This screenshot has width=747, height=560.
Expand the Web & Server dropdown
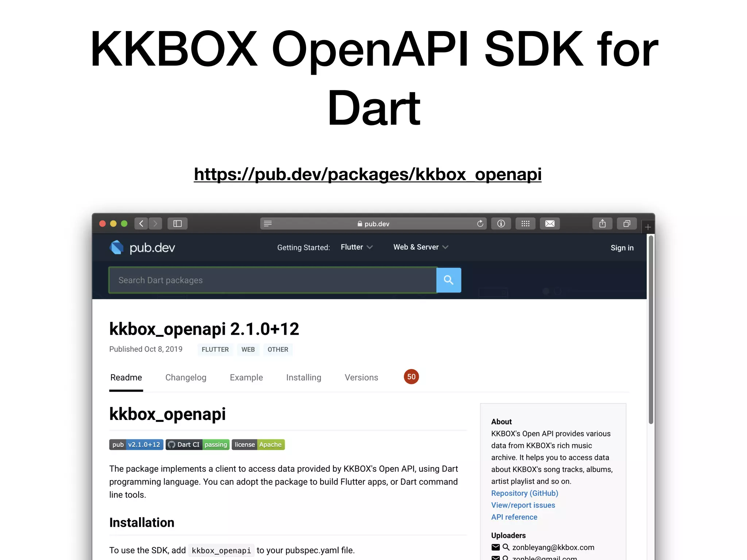point(421,247)
